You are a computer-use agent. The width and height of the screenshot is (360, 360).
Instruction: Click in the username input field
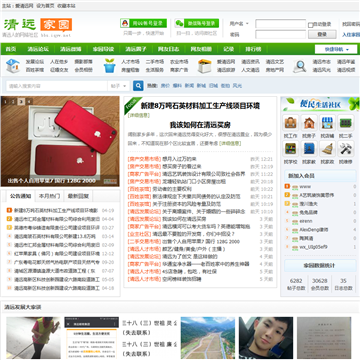(x=280, y=24)
